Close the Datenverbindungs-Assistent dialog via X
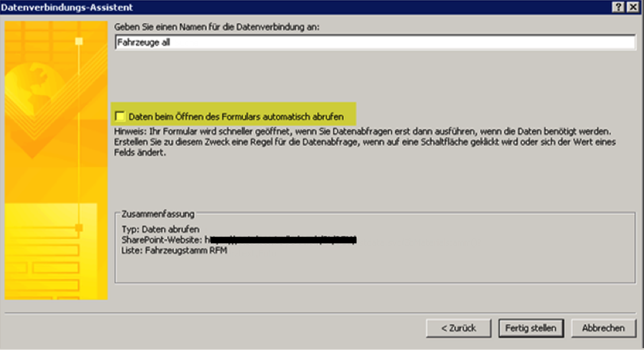Viewport: 644px width, 350px height. (633, 7)
